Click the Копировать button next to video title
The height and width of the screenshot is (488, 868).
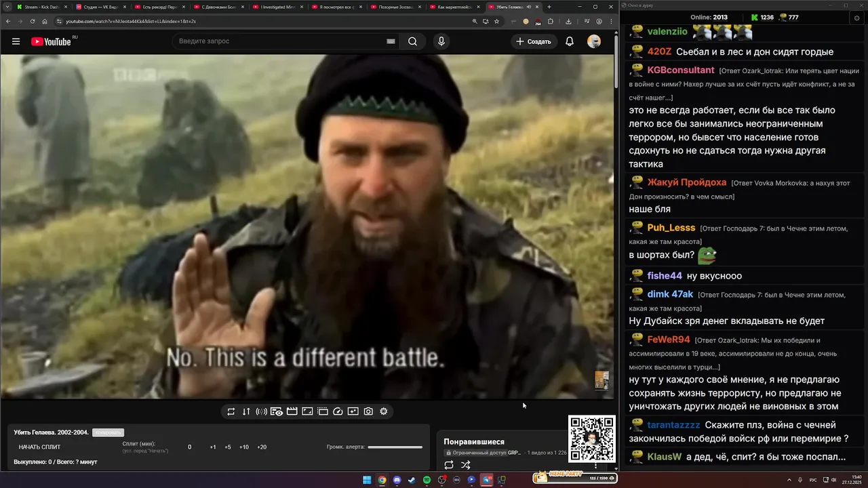108,432
